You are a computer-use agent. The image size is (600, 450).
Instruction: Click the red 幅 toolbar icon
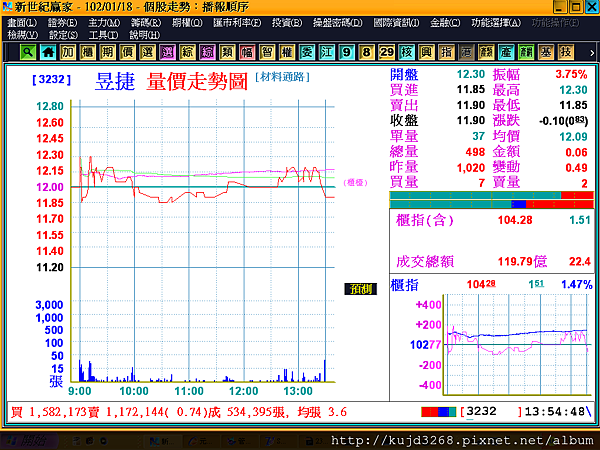point(247,52)
